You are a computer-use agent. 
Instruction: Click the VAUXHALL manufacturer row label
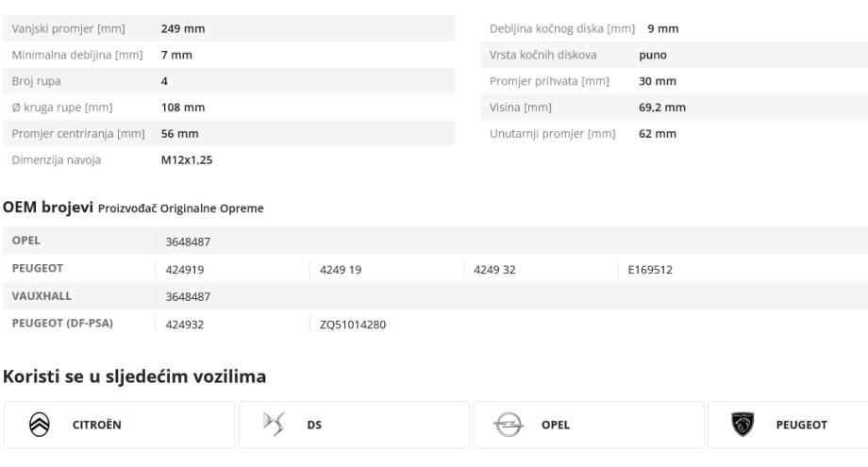point(42,296)
